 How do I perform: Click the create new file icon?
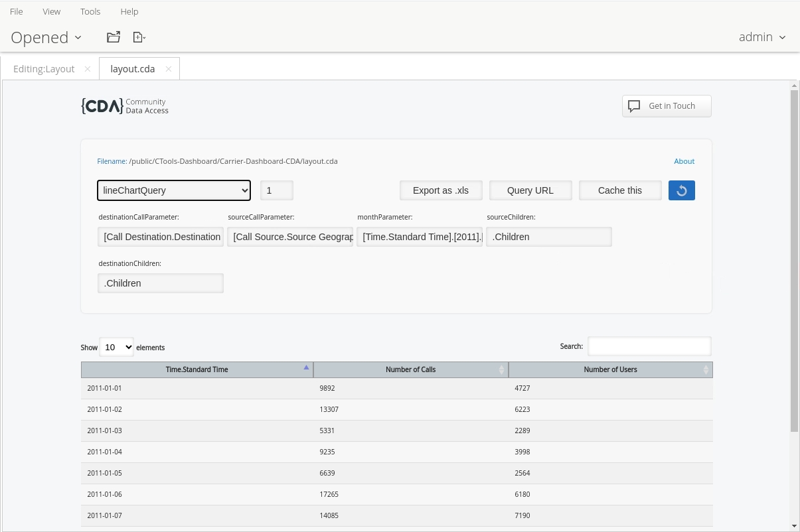pyautogui.click(x=139, y=37)
